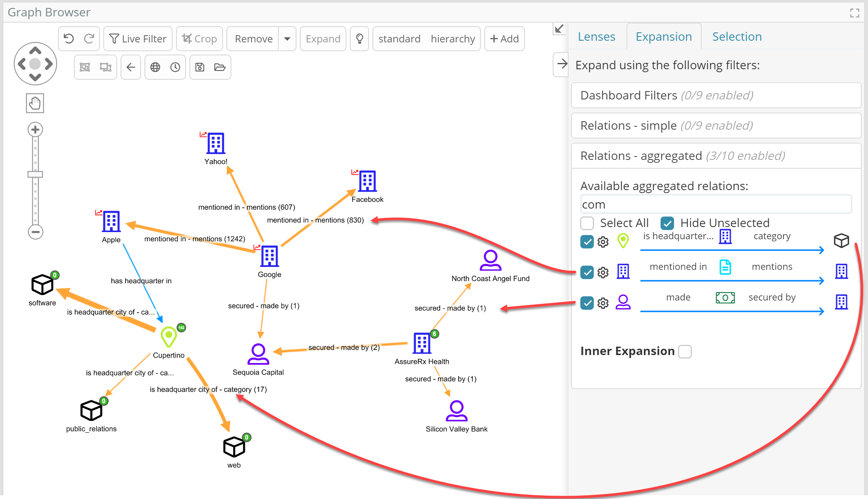Viewport: 868px width, 499px height.
Task: Click the Expand button
Action: click(x=323, y=39)
